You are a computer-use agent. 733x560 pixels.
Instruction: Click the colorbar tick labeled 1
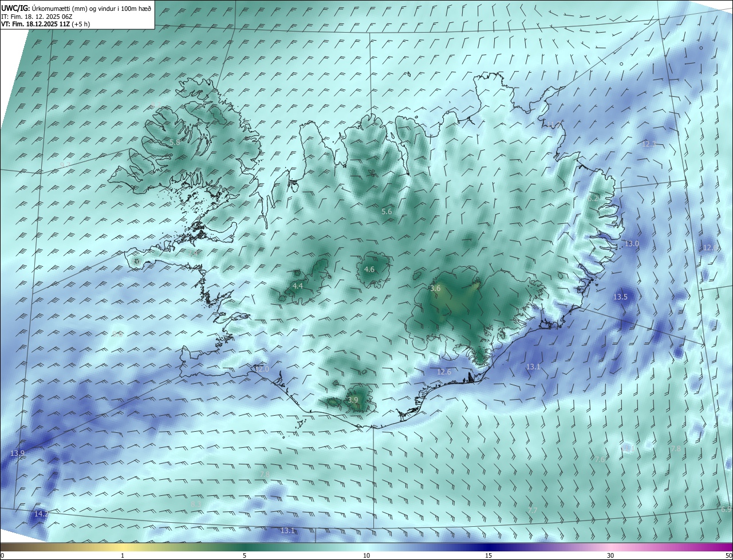[123, 555]
